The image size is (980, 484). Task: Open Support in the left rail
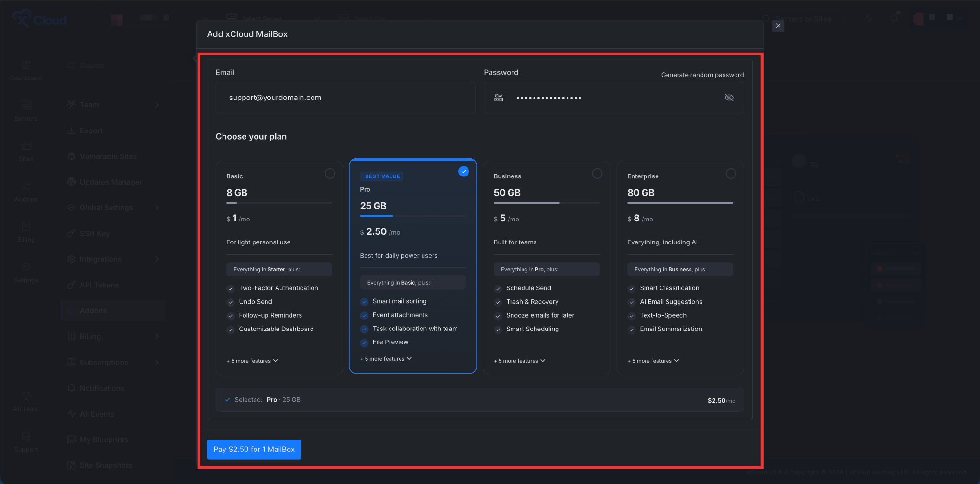tap(26, 442)
